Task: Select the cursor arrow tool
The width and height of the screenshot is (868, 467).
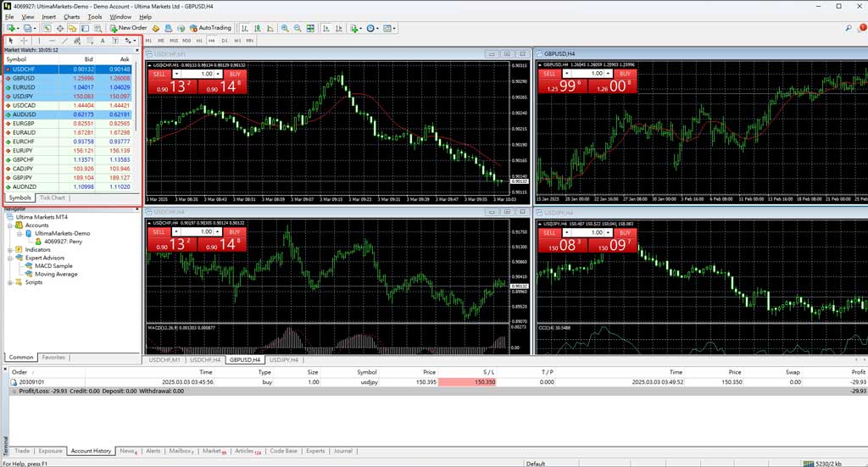Action: click(11, 40)
